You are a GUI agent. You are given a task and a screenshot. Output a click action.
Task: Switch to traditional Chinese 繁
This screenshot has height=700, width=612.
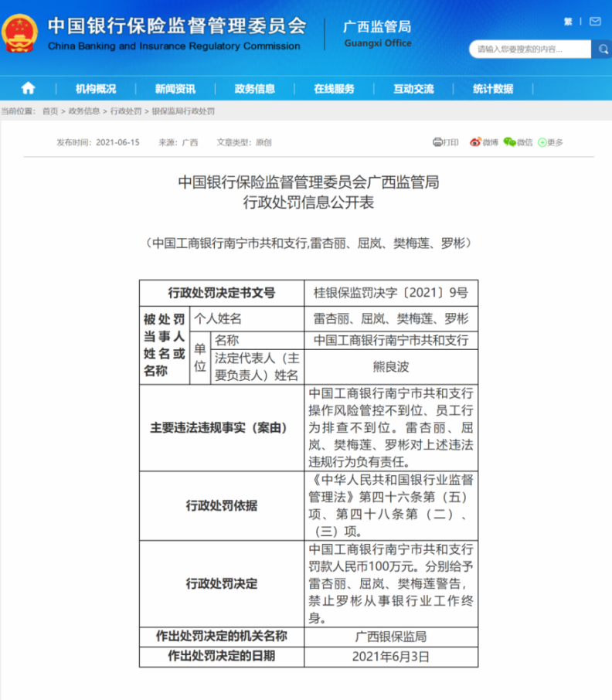click(568, 22)
